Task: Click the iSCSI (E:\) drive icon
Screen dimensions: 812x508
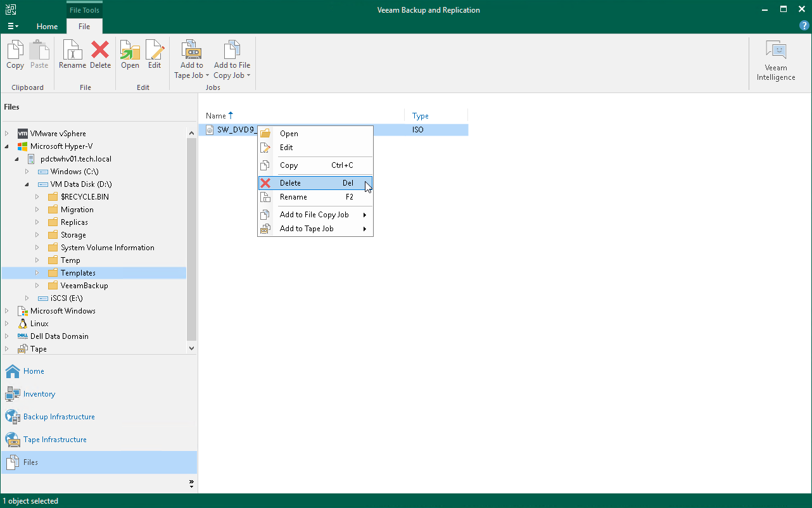Action: coord(43,298)
